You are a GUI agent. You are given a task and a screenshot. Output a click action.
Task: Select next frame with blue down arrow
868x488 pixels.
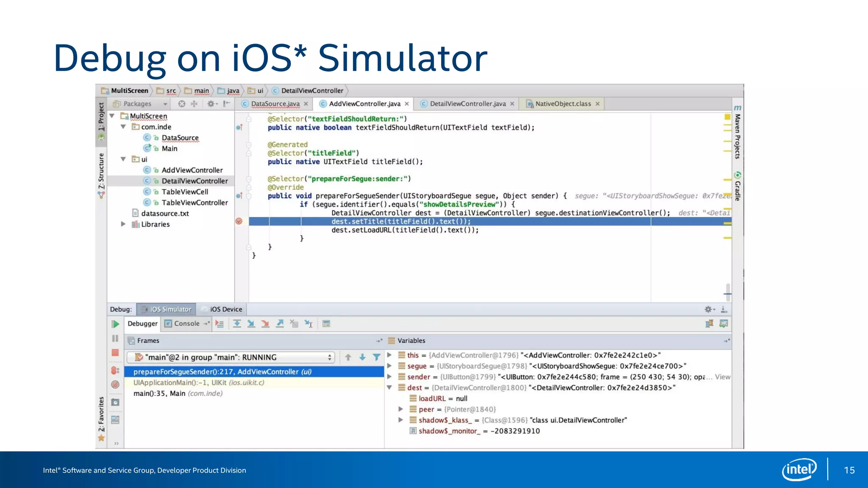(x=362, y=357)
